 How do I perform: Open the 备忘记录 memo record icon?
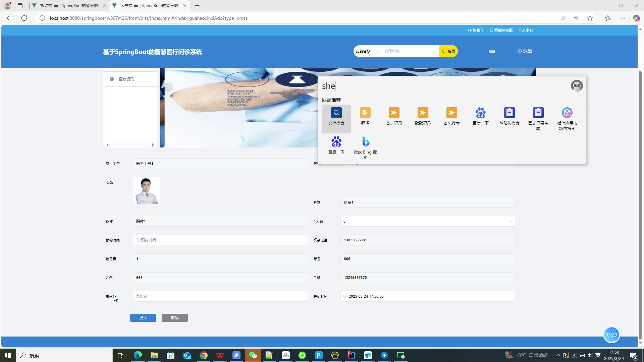[394, 116]
